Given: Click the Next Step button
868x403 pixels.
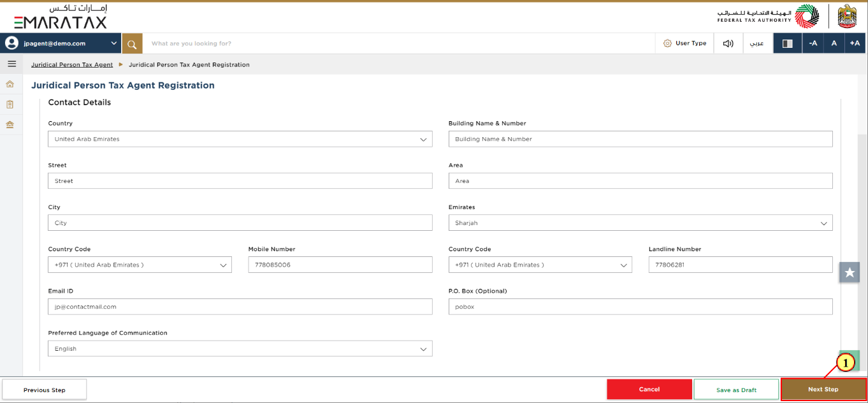Looking at the screenshot, I should tap(823, 390).
